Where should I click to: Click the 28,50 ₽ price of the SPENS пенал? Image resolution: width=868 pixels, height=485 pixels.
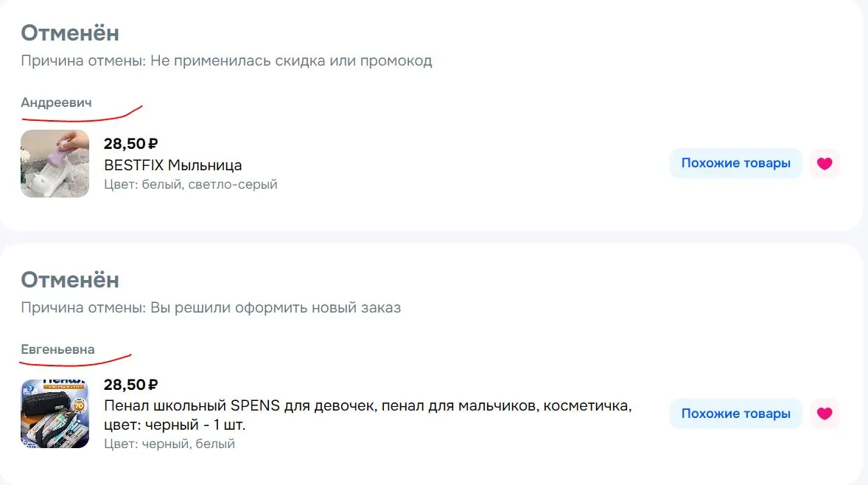[x=130, y=385]
